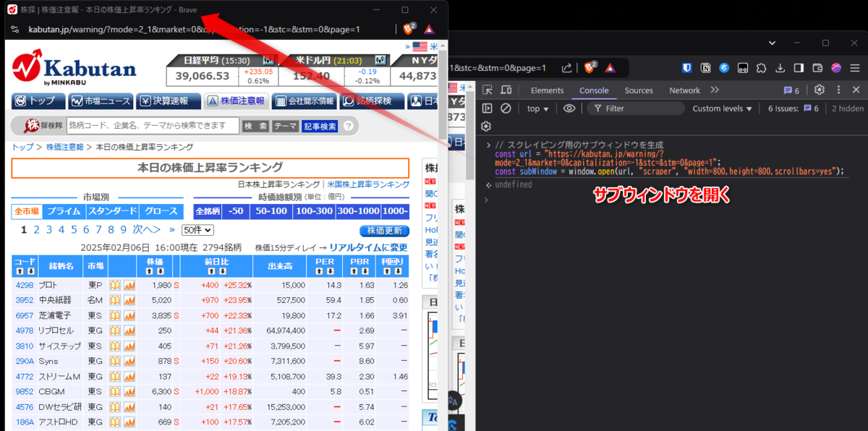The width and height of the screenshot is (868, 431).
Task: Open the Custom levels log filter dropdown
Action: (x=723, y=108)
